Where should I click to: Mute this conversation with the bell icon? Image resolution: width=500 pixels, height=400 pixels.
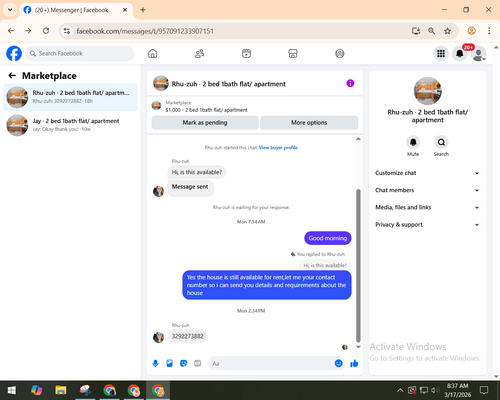[413, 142]
